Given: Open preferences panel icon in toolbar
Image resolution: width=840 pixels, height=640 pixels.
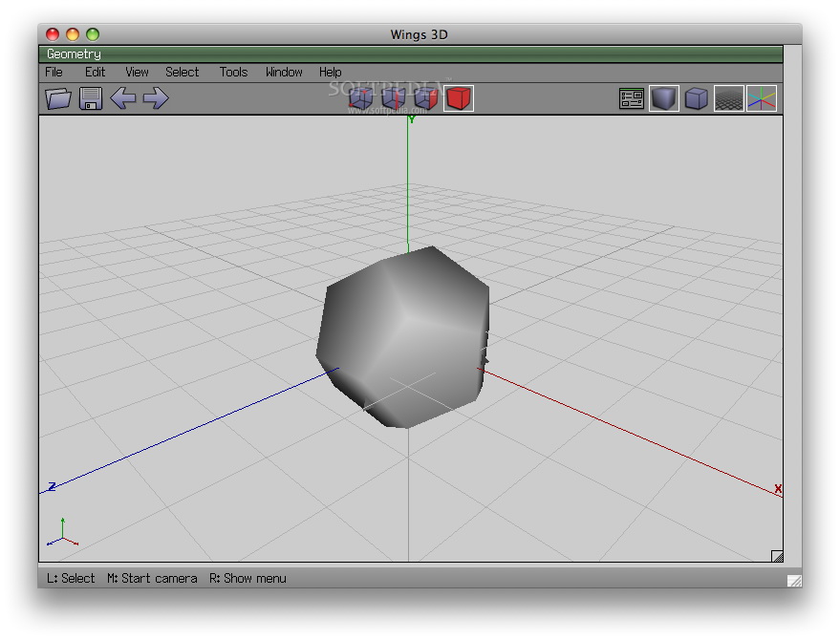Looking at the screenshot, I should [x=631, y=98].
